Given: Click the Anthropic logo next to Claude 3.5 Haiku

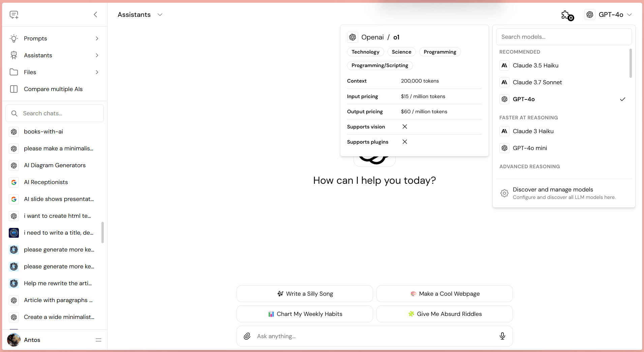Looking at the screenshot, I should coord(504,65).
